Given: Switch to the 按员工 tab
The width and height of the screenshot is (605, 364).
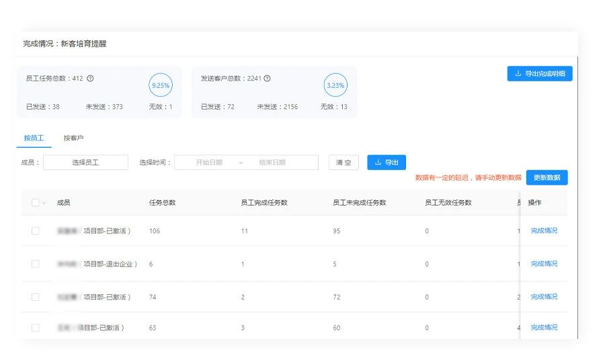Looking at the screenshot, I should click(34, 138).
